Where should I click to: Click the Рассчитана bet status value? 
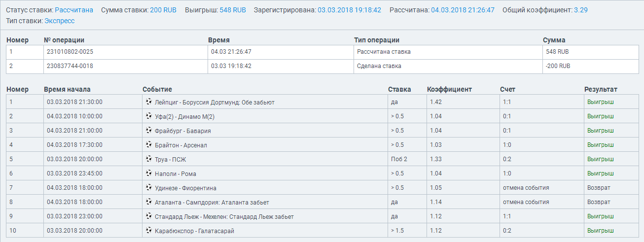tap(74, 10)
